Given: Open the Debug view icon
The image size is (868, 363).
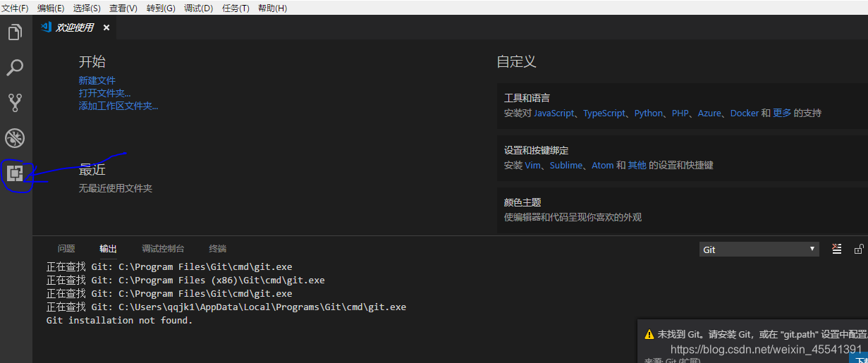Looking at the screenshot, I should click(x=15, y=137).
